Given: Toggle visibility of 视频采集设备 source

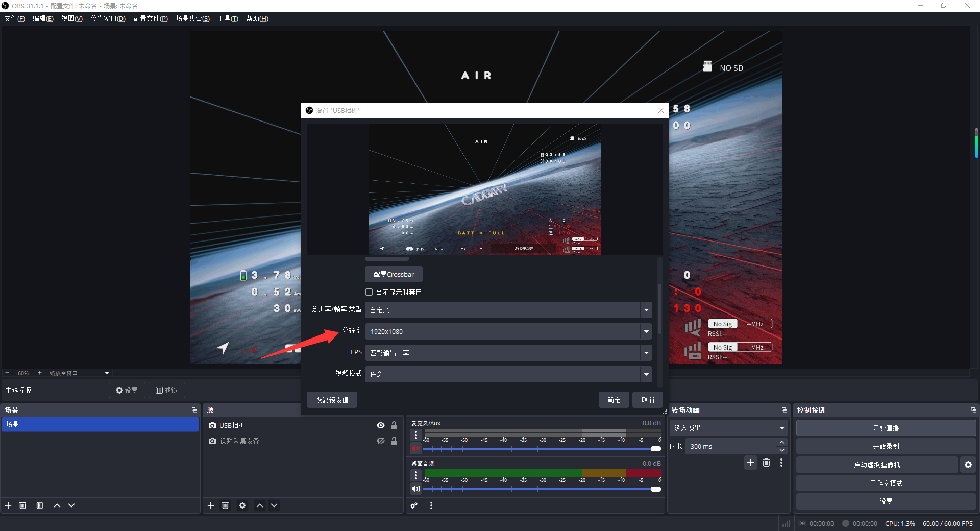Looking at the screenshot, I should (x=381, y=441).
